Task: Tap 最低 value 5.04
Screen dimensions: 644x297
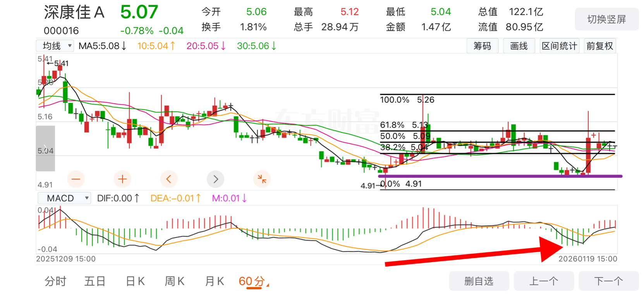Action: pyautogui.click(x=441, y=12)
